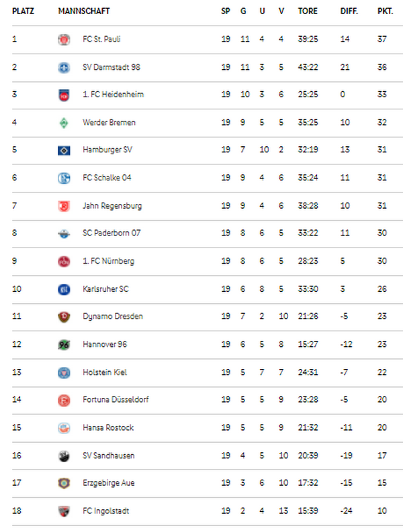Click the SV Darmstadt 98 club logo
The width and height of the screenshot is (403, 532).
(x=64, y=68)
